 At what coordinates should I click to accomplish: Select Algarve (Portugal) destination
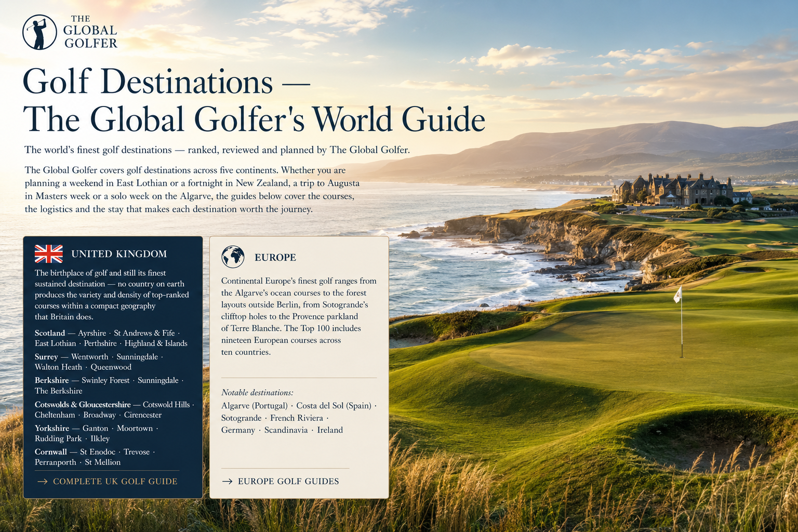pyautogui.click(x=255, y=406)
